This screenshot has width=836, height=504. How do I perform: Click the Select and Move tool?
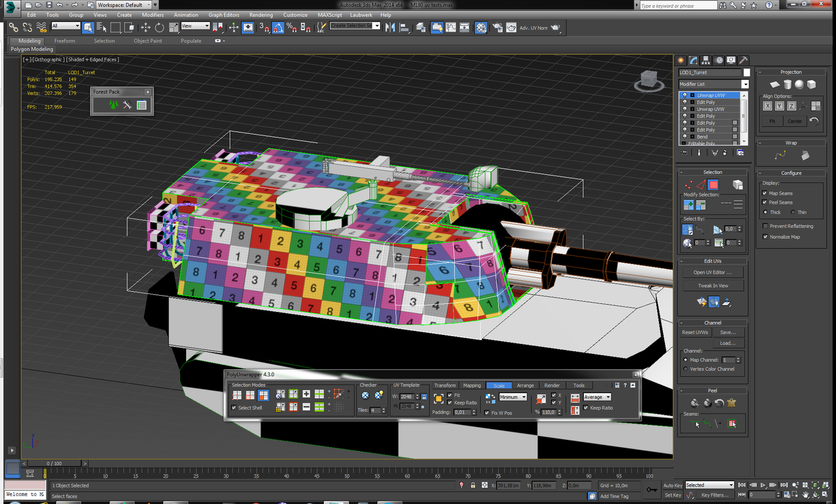coord(145,27)
